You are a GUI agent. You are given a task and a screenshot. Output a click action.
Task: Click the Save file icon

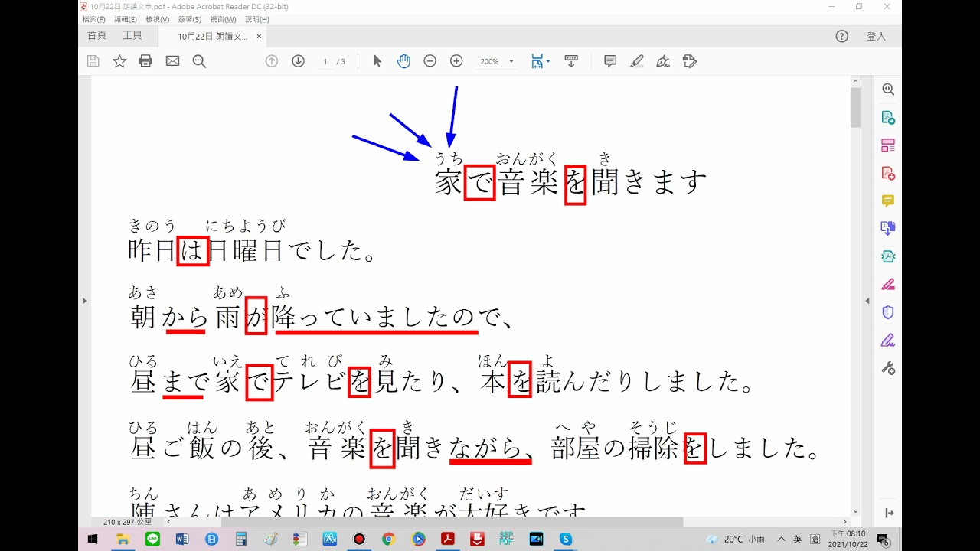[x=93, y=61]
